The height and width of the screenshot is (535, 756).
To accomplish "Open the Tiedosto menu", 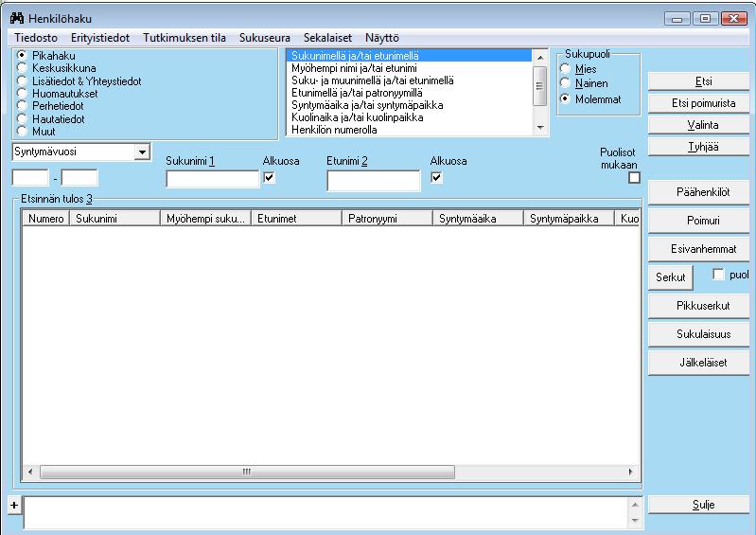I will pos(36,38).
